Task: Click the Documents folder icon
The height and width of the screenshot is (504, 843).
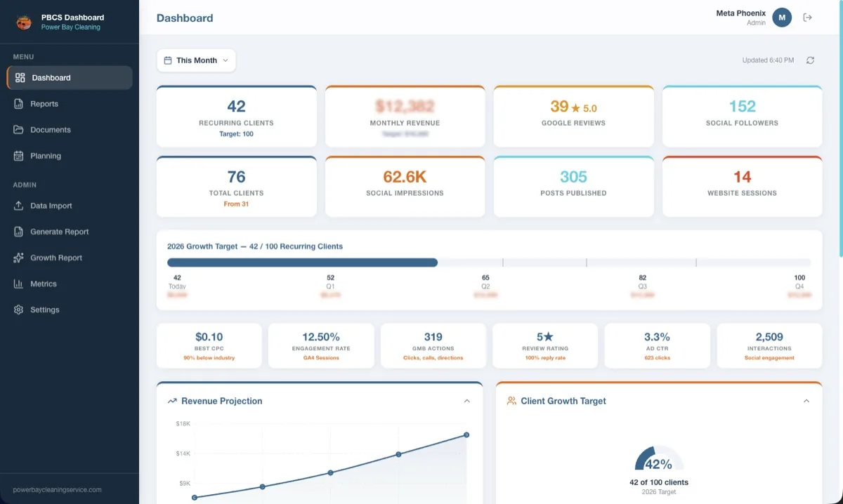Action: [18, 130]
